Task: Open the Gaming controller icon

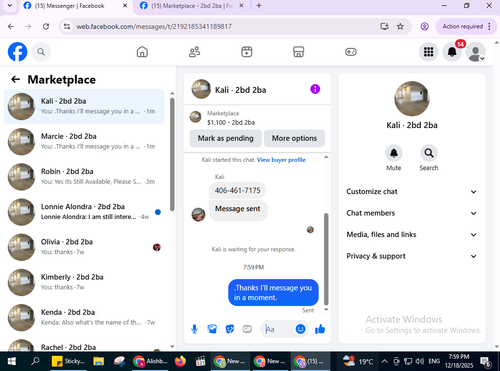Action: [351, 52]
